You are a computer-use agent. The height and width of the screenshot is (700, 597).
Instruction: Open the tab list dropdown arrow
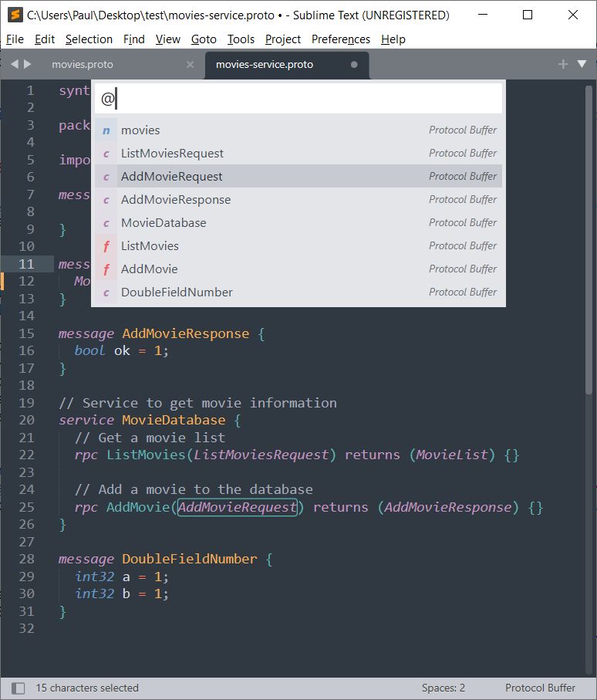pos(582,64)
